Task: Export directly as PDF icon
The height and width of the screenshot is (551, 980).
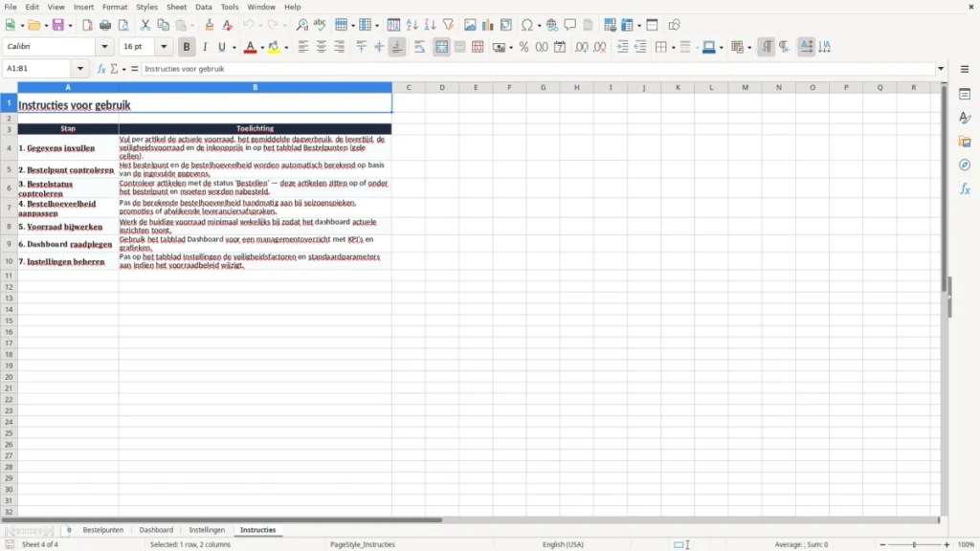Action: pyautogui.click(x=87, y=25)
